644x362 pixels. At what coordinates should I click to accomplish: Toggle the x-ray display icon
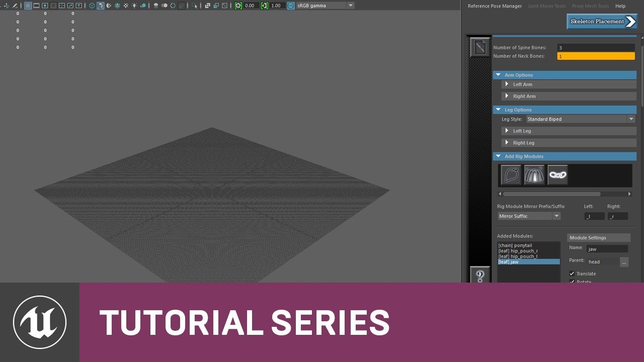(x=207, y=6)
